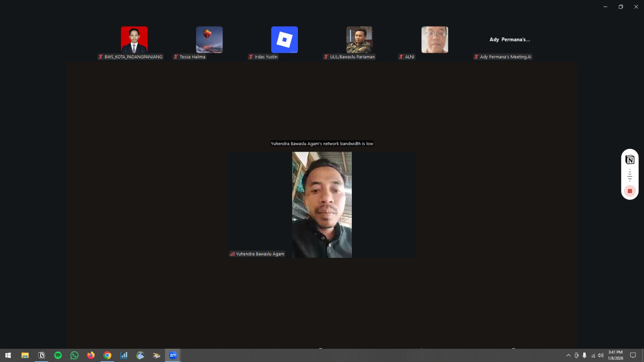This screenshot has height=362, width=644.
Task: Launch Firefox from the taskbar
Action: [x=91, y=355]
